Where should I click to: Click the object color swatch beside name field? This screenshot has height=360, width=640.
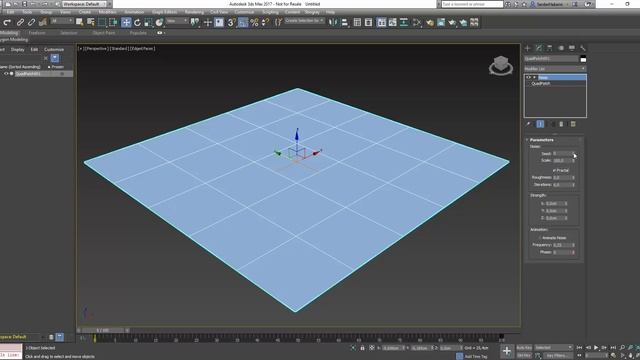pyautogui.click(x=583, y=59)
